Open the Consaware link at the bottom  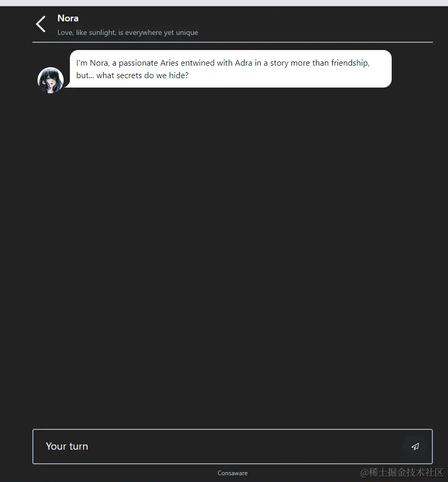233,473
